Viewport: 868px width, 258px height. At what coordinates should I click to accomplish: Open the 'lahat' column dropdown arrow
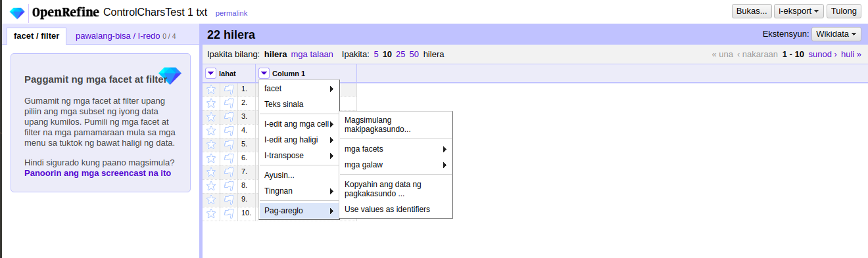211,74
